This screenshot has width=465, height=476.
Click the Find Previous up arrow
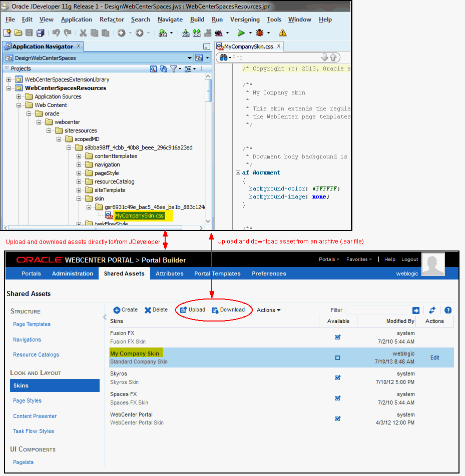[x=333, y=57]
